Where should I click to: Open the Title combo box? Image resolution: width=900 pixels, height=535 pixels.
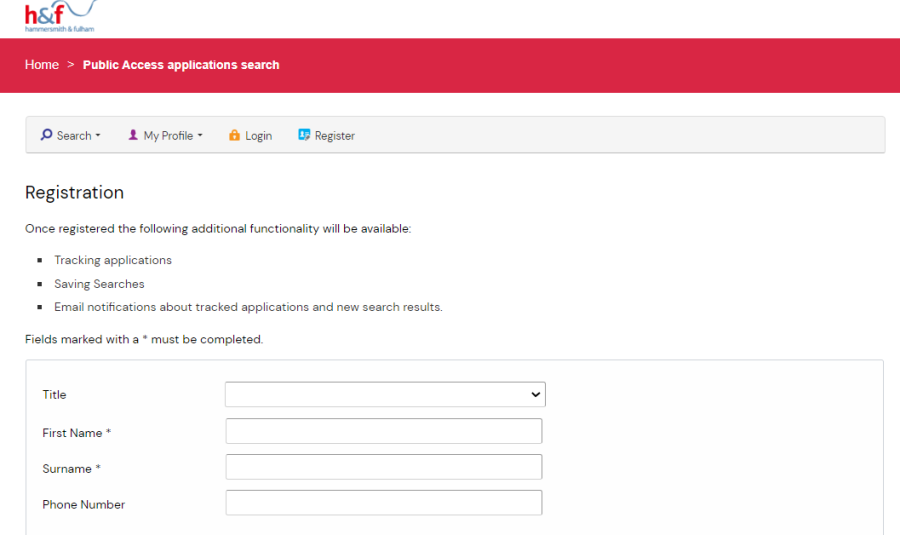pyautogui.click(x=385, y=394)
